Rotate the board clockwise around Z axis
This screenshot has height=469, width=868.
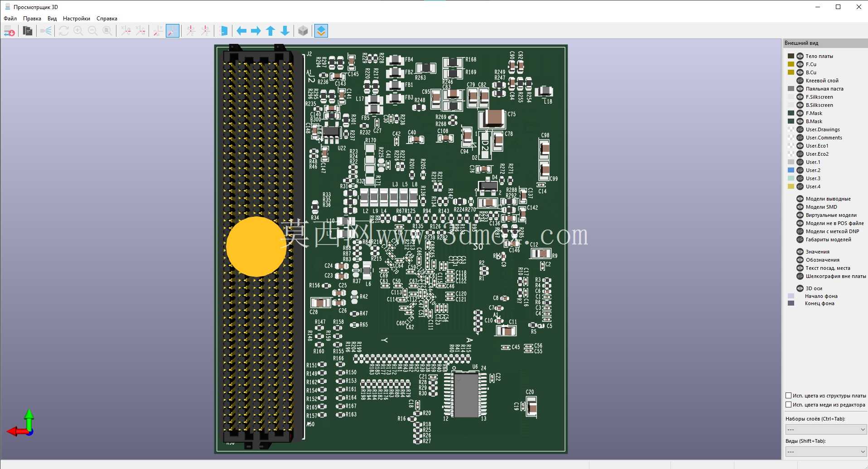point(191,31)
